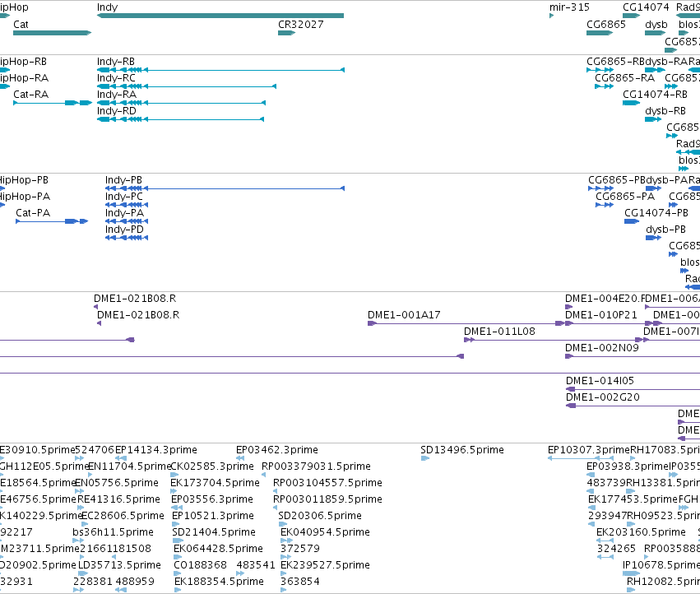Click the Cat-PA protein glyph
The image size is (700, 594).
[52, 221]
